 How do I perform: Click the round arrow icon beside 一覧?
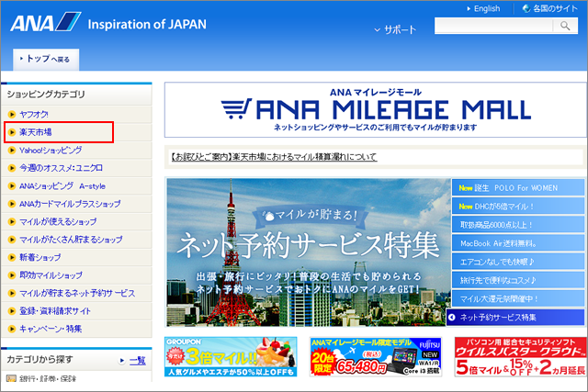coord(121,361)
